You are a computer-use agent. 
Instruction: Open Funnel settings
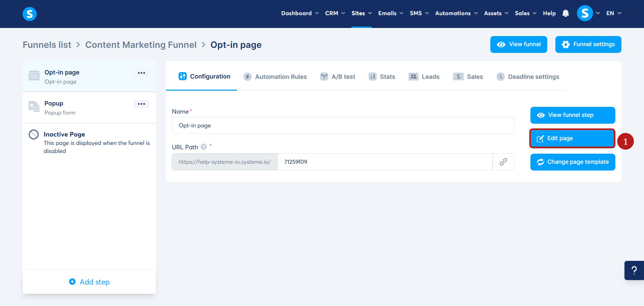[x=588, y=44]
